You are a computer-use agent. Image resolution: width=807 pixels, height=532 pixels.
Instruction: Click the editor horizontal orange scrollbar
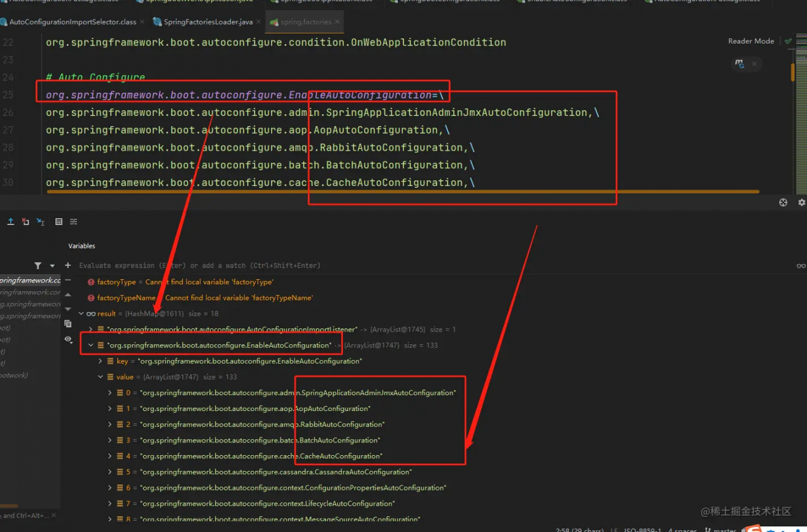click(x=403, y=192)
